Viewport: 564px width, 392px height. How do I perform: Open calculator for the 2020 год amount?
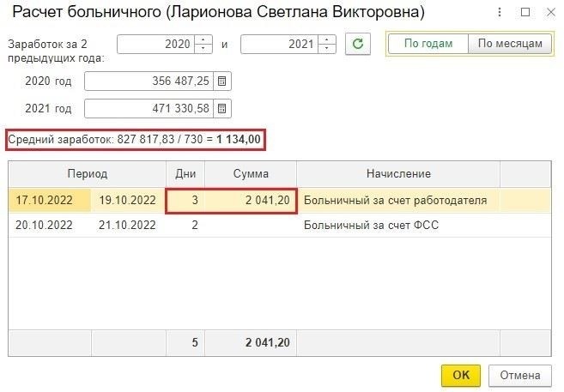point(221,81)
